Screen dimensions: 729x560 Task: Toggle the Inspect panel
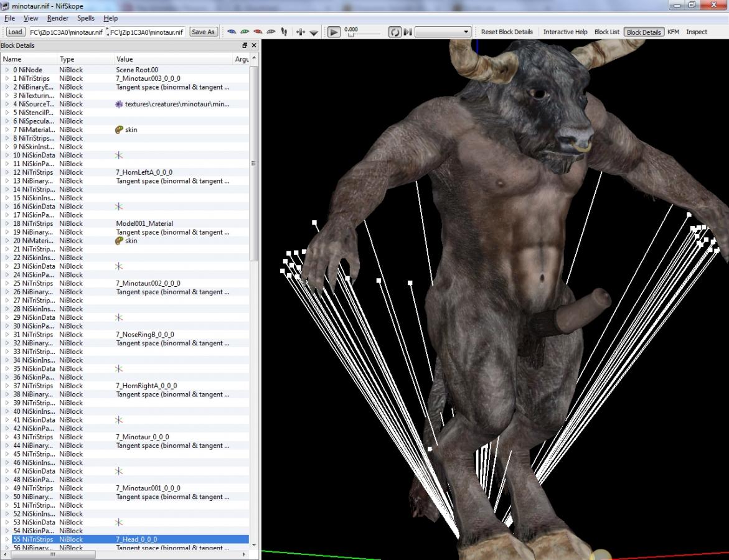click(697, 32)
